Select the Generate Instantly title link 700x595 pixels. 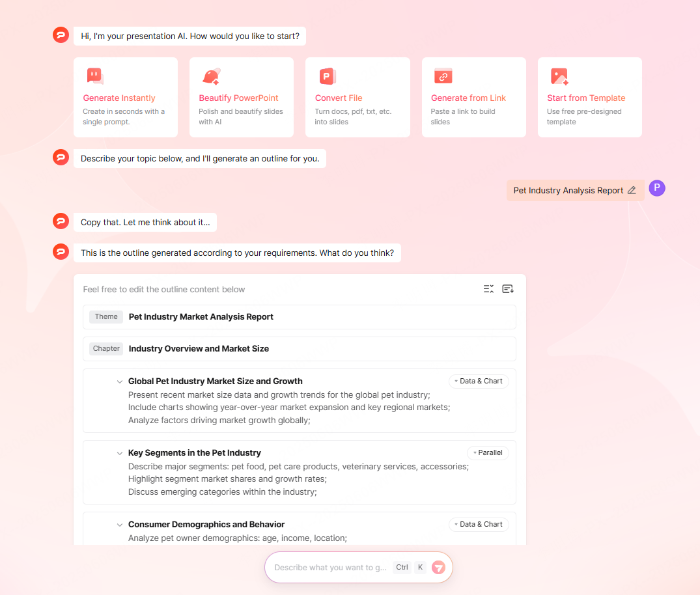[x=119, y=98]
